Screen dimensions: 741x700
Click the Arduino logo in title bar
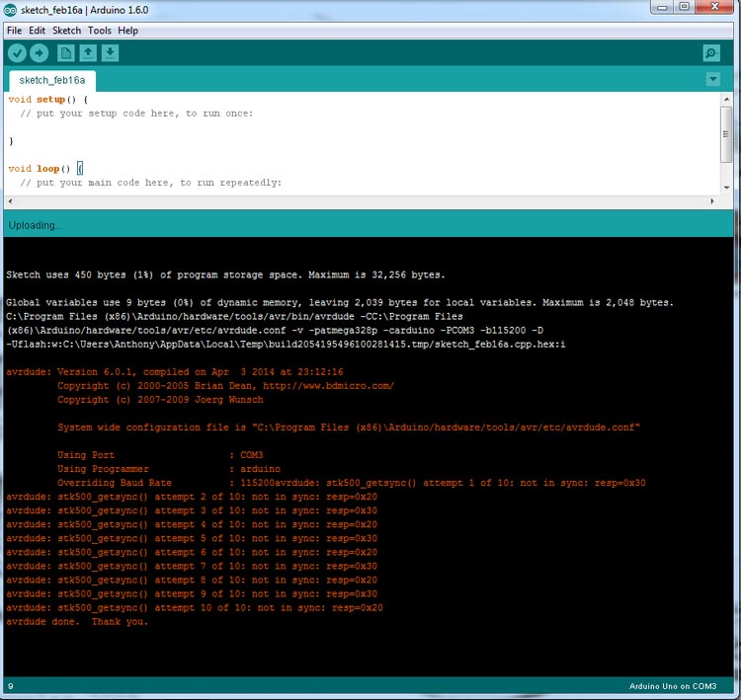click(x=10, y=10)
